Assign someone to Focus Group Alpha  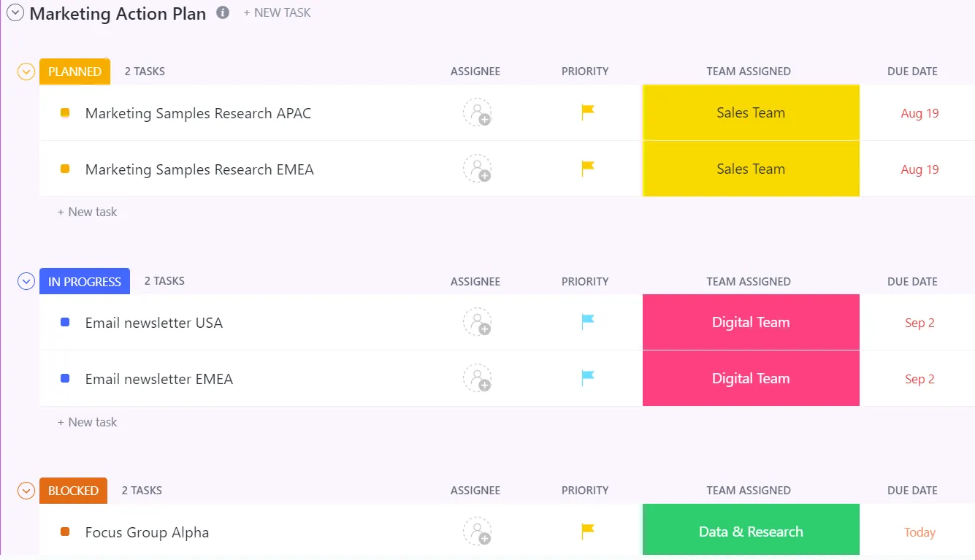coord(477,532)
